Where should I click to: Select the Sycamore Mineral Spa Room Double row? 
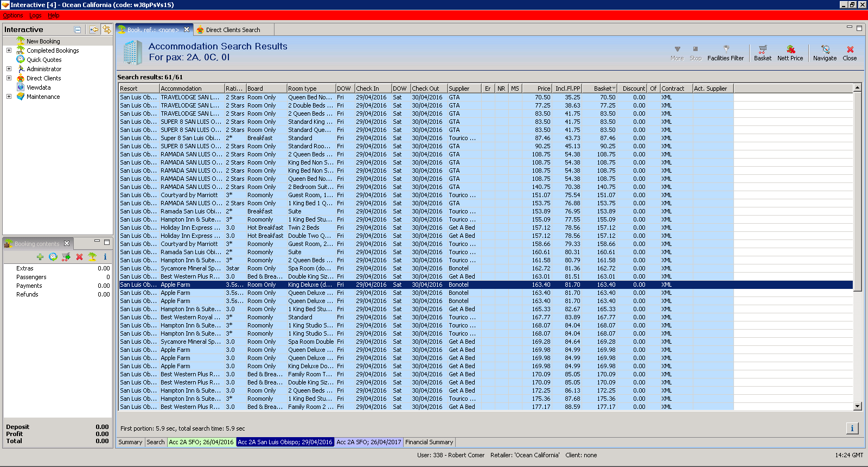coord(486,342)
